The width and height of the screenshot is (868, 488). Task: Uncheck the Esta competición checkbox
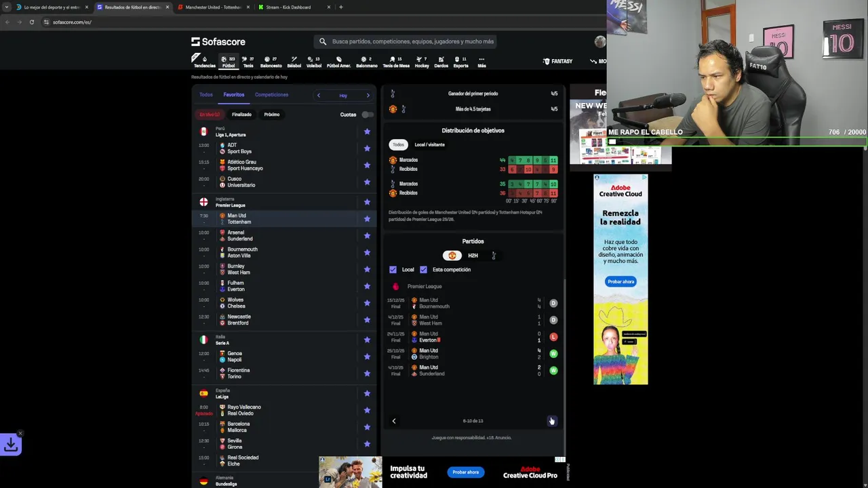423,270
